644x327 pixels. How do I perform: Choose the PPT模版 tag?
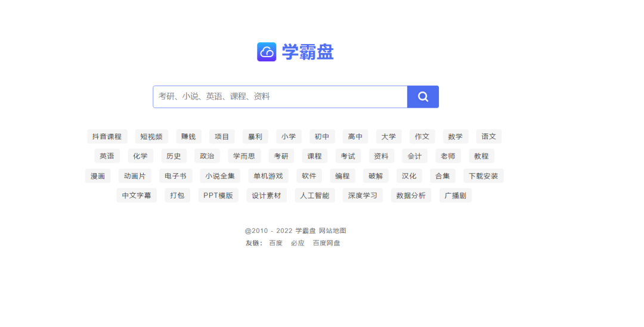(x=218, y=196)
